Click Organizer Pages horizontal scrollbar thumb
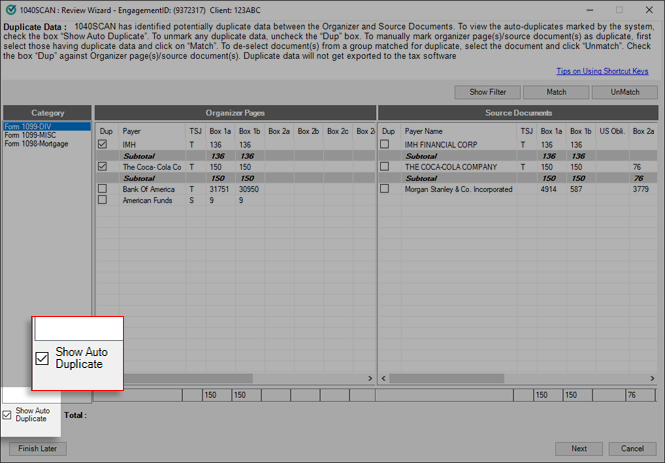The image size is (665, 463). click(189, 378)
